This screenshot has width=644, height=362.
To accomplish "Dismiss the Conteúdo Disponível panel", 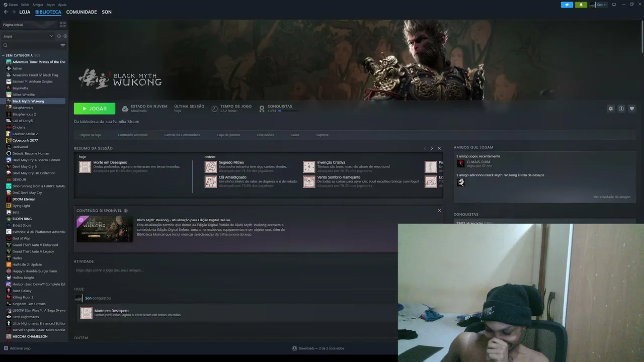I will [439, 211].
